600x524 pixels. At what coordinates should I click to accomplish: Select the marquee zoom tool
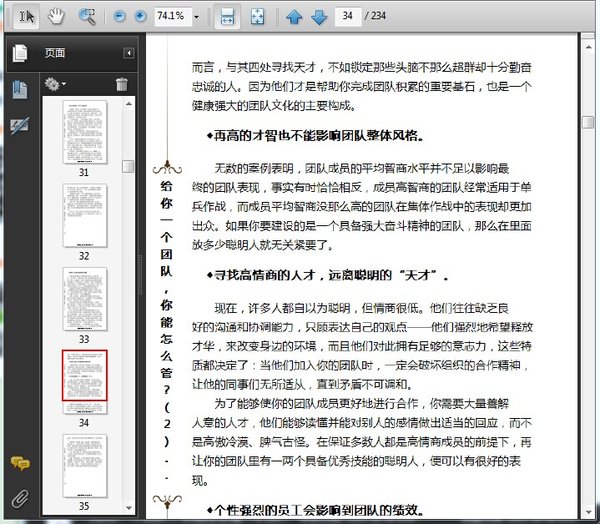[87, 16]
